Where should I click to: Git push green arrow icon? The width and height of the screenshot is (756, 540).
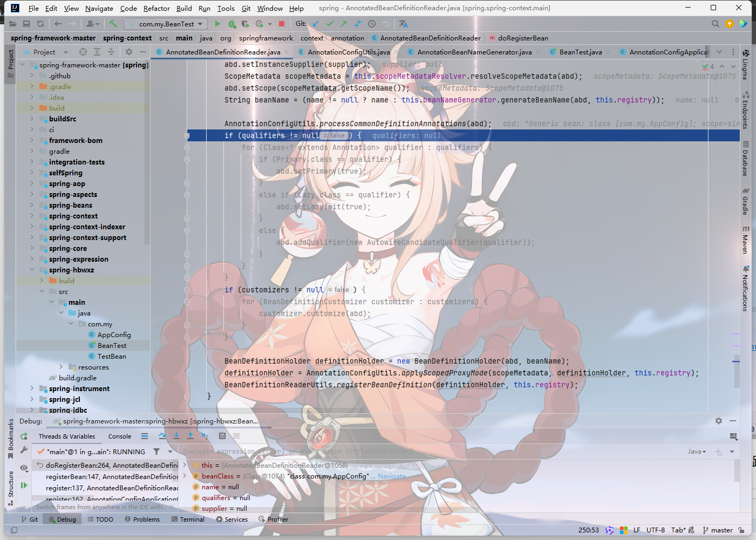point(344,24)
